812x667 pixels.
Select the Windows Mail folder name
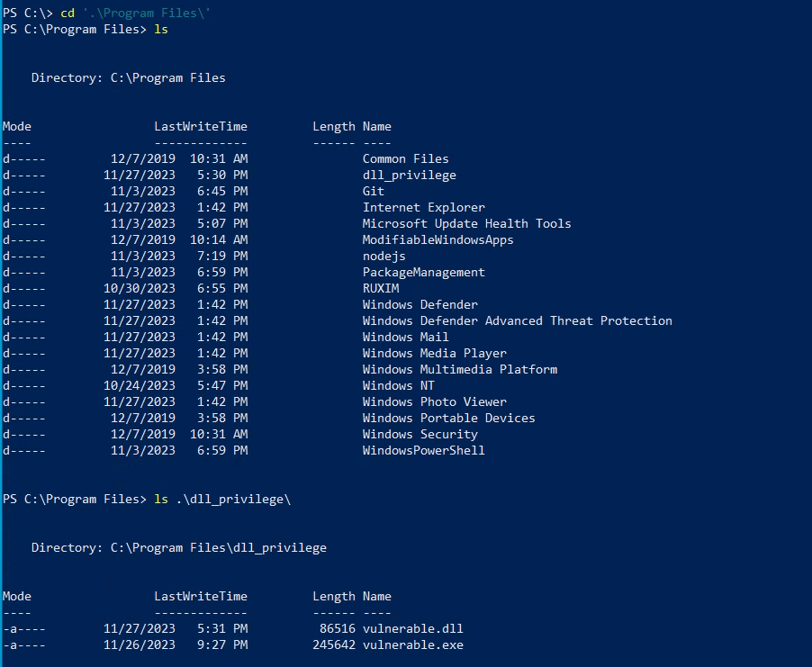point(405,337)
